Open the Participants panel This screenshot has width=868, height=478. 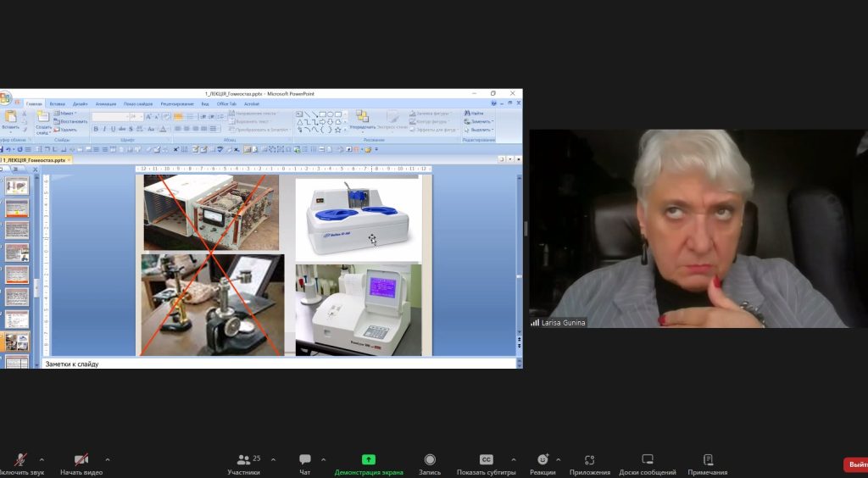pyautogui.click(x=244, y=460)
